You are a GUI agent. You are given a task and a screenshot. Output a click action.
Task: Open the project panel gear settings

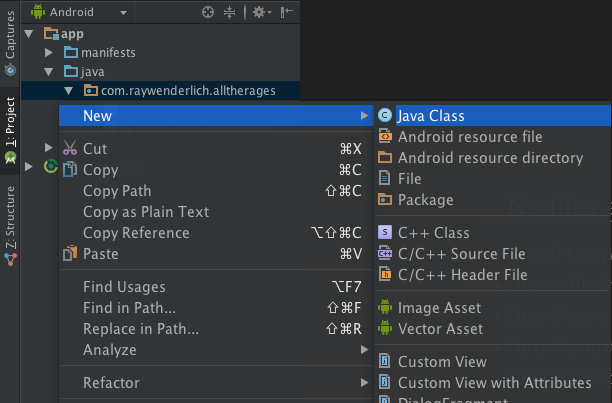click(262, 12)
